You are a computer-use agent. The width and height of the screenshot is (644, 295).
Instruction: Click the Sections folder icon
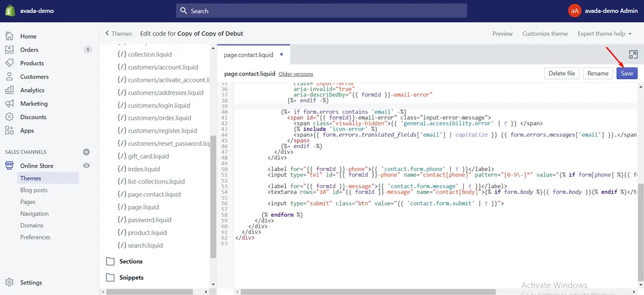(x=111, y=262)
